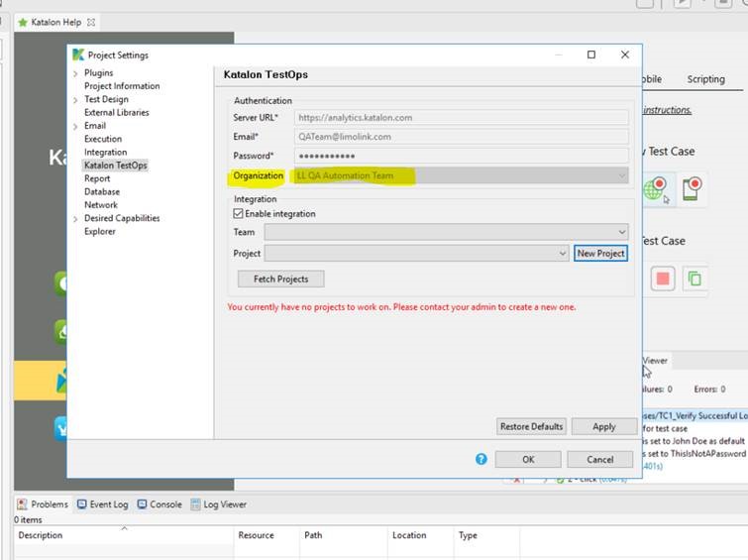This screenshot has height=560, width=748.
Task: Select Katalon TestOps in the settings tree
Action: click(x=116, y=166)
